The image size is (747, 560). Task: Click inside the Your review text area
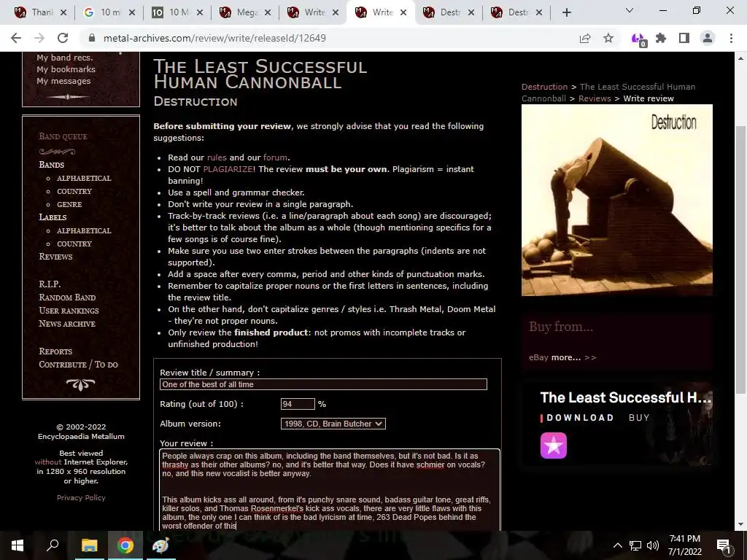330,489
